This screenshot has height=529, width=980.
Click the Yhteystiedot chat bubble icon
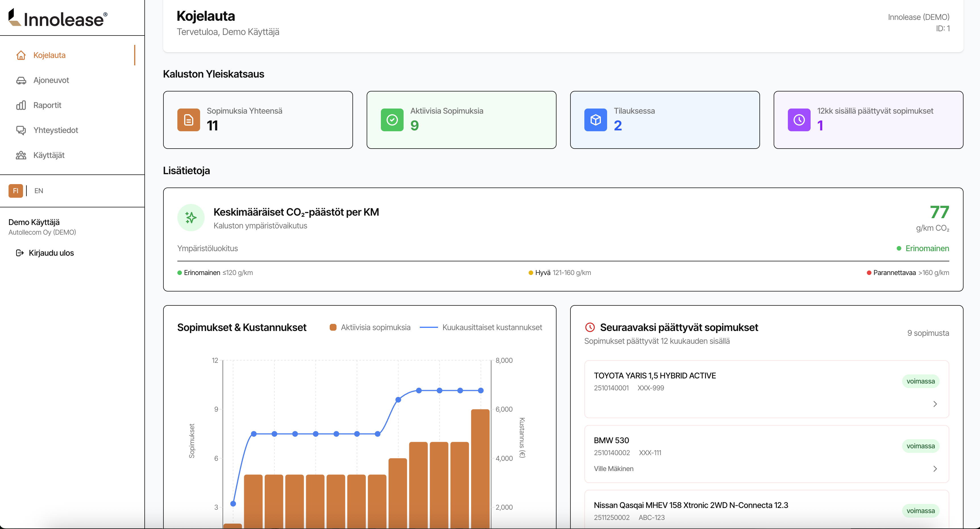[21, 130]
